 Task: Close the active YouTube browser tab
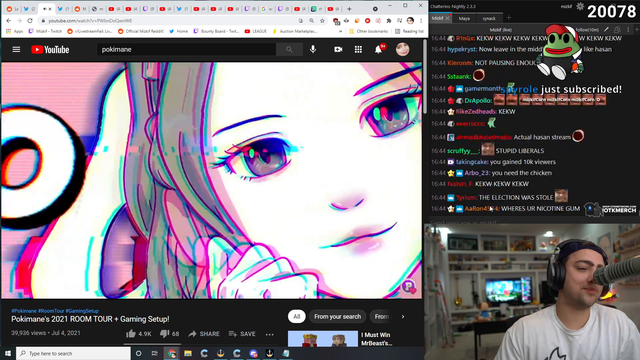coord(50,9)
